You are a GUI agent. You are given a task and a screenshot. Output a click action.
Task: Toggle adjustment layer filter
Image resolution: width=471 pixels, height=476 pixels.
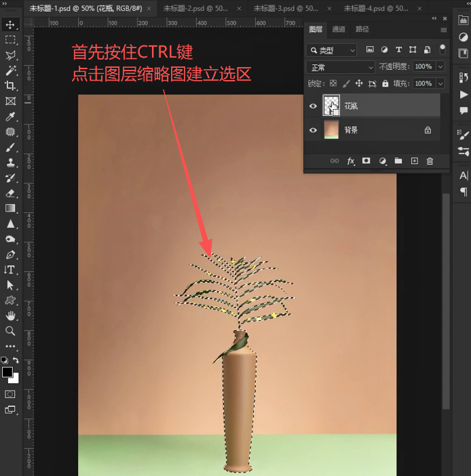coord(384,49)
